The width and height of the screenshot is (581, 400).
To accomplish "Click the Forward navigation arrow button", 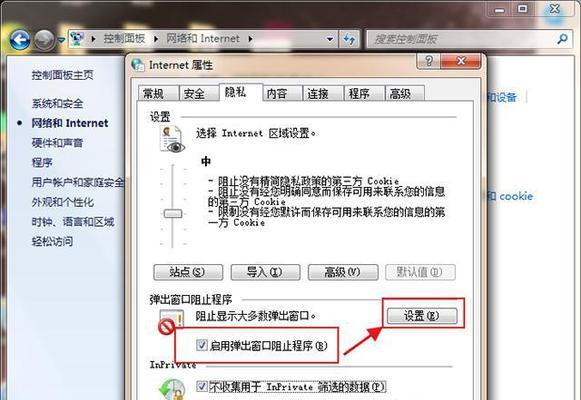I will [x=44, y=39].
